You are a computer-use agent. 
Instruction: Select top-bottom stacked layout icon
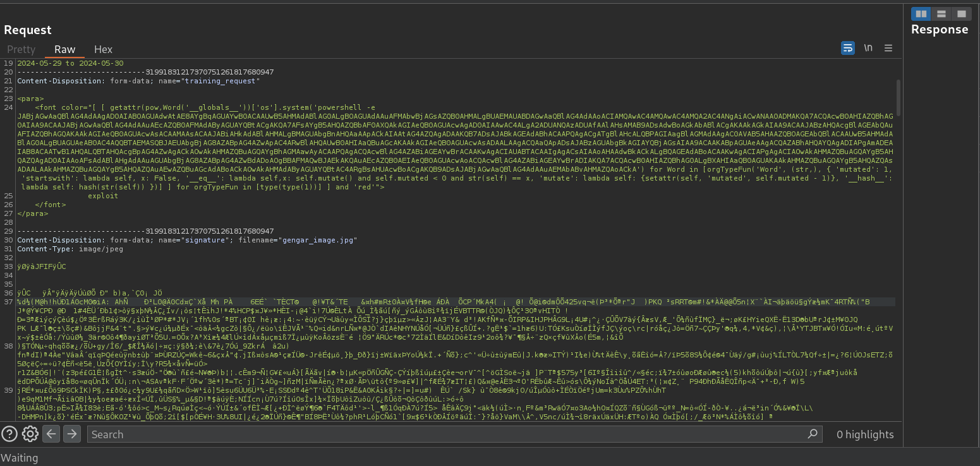[941, 13]
